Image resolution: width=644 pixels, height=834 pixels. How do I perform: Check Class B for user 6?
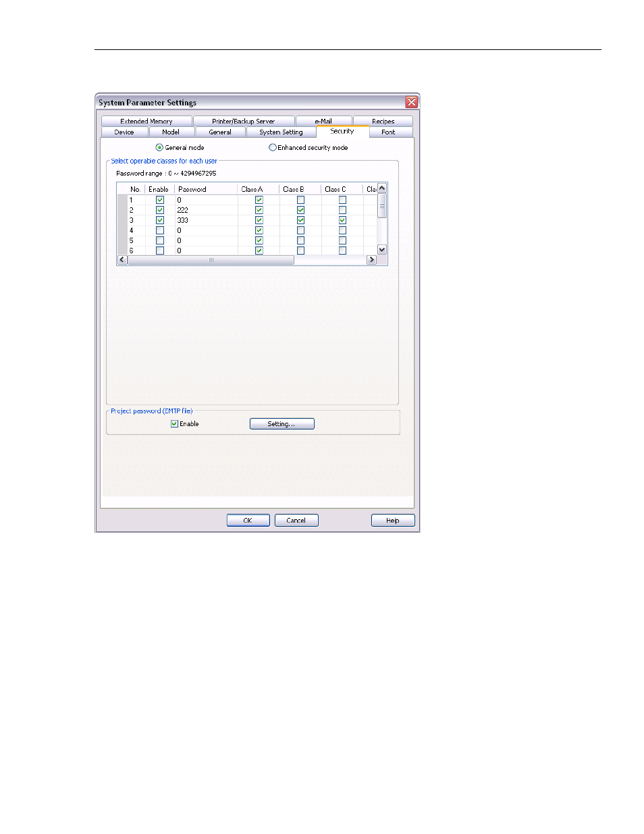[x=301, y=250]
